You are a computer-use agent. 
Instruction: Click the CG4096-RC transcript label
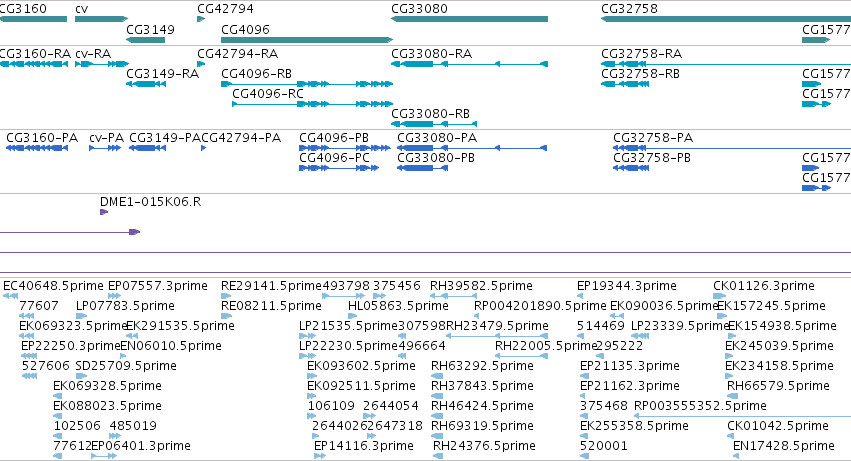(x=268, y=94)
